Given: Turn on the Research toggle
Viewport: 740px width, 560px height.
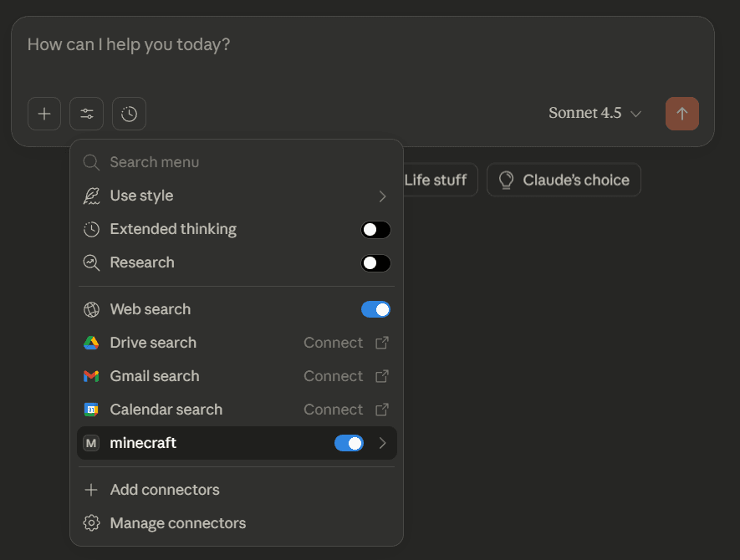Looking at the screenshot, I should (x=375, y=263).
